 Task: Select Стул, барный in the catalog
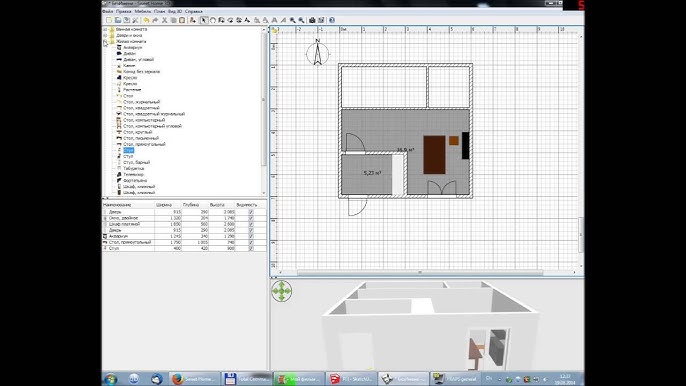coord(136,162)
